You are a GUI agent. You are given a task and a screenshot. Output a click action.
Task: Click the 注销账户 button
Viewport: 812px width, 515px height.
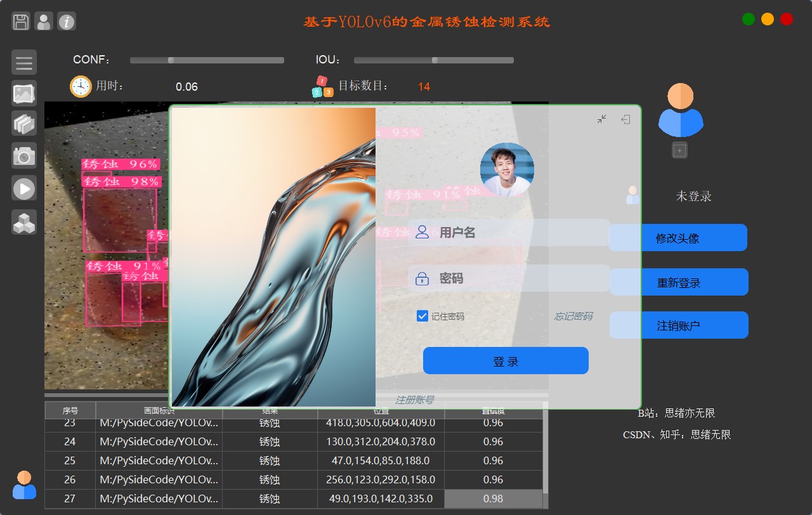coord(679,325)
